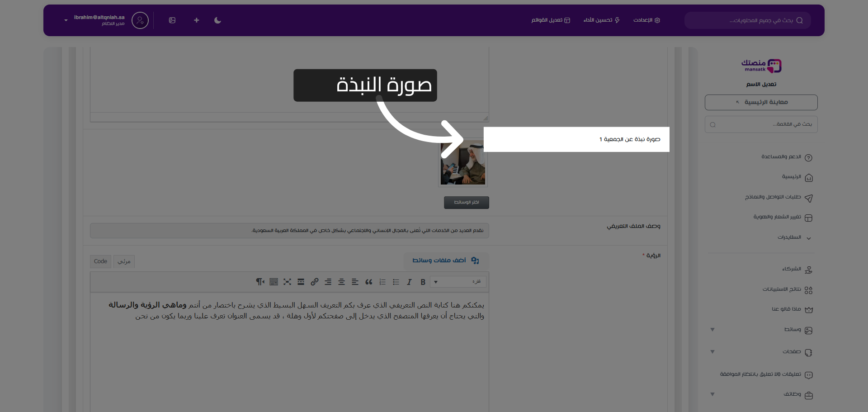Switch to the مرئي editor tab

(x=123, y=261)
